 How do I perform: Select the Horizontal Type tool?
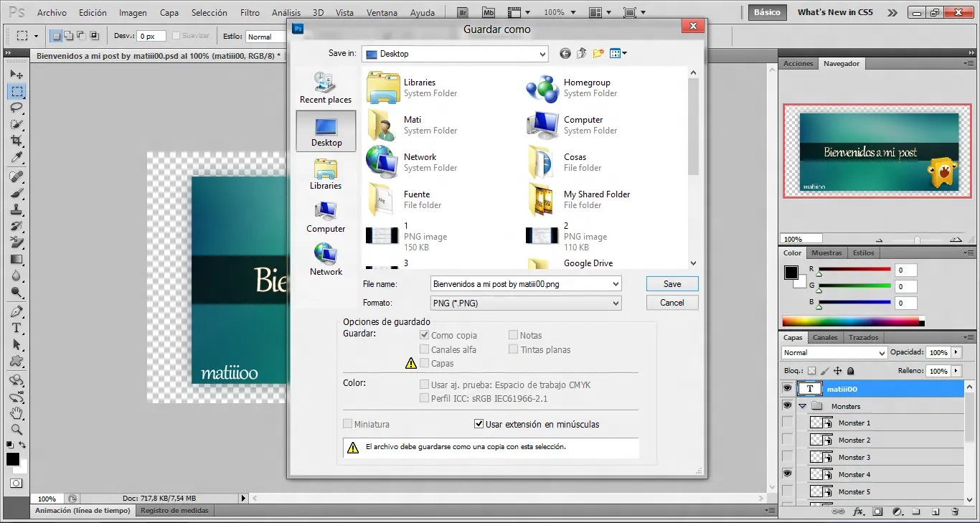(17, 328)
